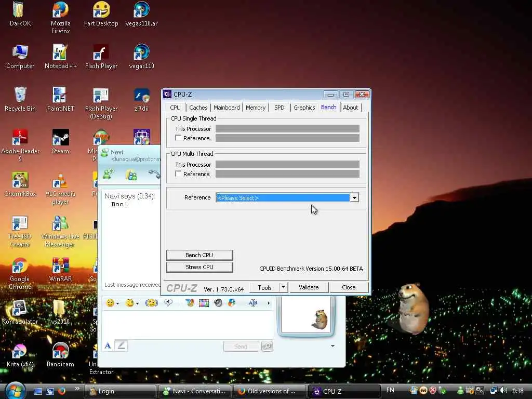The image size is (532, 399).
Task: Click the multi-thread This Processor bar
Action: (x=287, y=165)
